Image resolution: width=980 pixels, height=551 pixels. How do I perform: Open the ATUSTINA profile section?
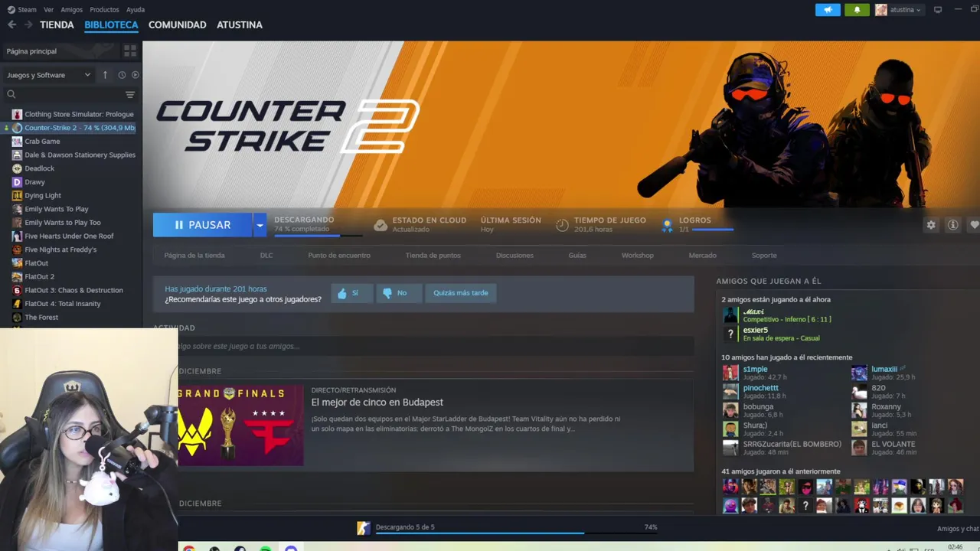click(x=240, y=24)
